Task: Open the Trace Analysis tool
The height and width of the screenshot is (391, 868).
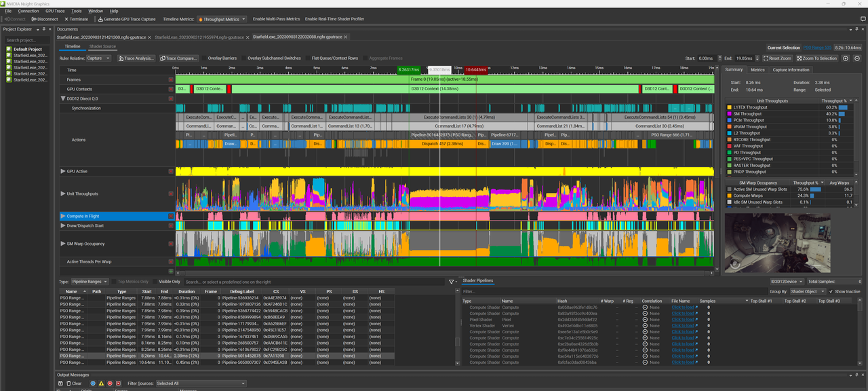Action: coord(136,58)
